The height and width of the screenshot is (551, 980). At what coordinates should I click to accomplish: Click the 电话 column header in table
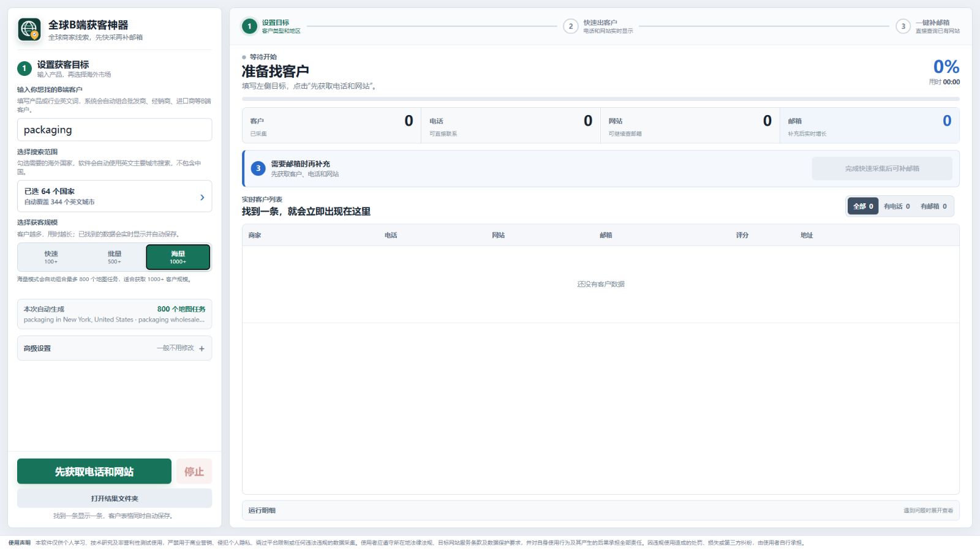391,235
